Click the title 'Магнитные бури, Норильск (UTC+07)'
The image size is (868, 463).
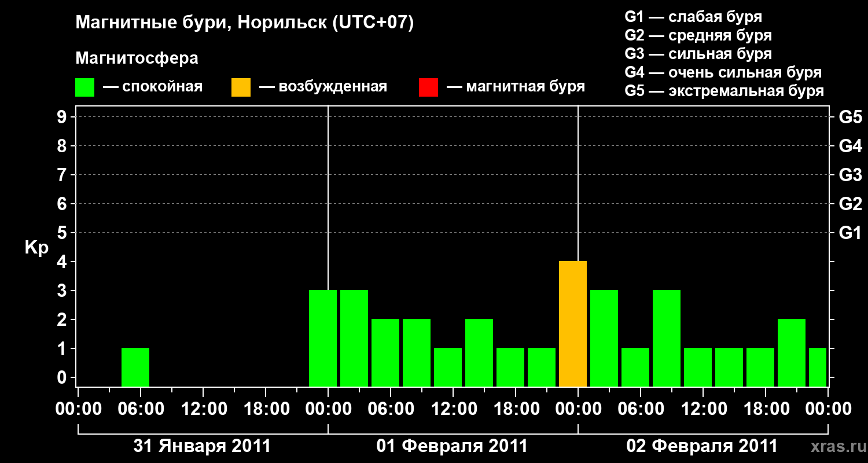click(x=245, y=23)
